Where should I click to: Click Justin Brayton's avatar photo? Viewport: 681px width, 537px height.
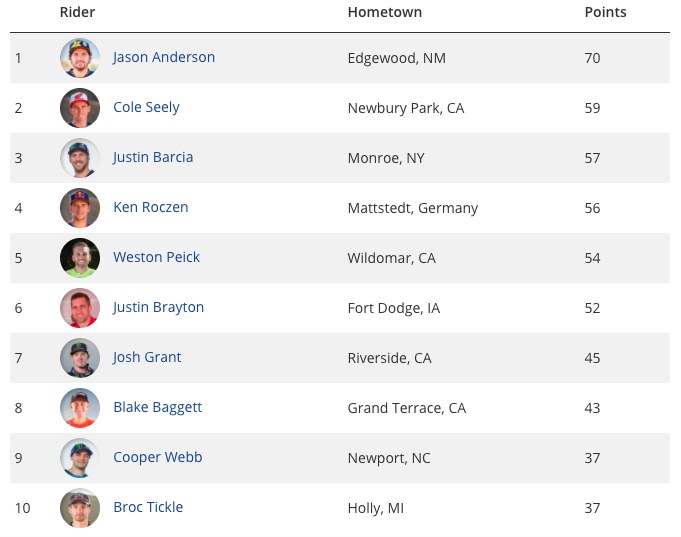[x=80, y=308]
